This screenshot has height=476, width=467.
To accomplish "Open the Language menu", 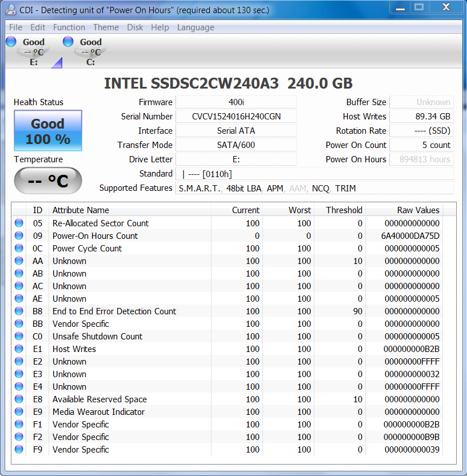I will [x=195, y=27].
